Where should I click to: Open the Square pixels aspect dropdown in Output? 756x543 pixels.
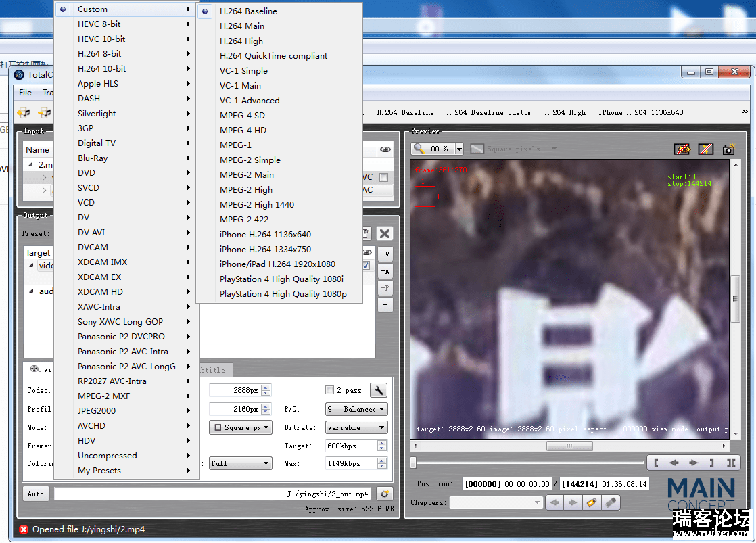tap(241, 427)
